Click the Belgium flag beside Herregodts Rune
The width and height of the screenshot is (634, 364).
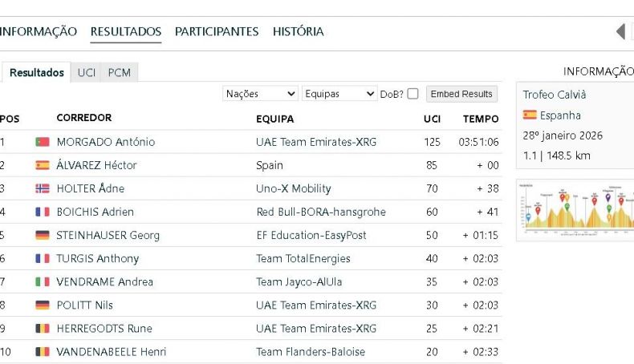click(x=43, y=329)
